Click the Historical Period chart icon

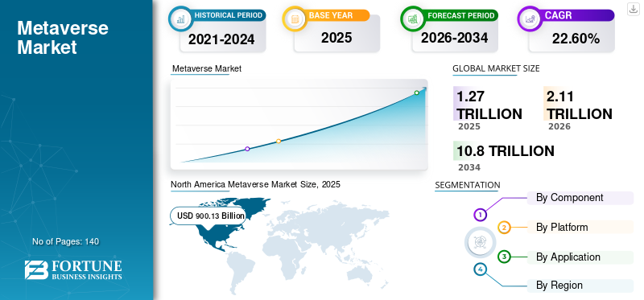(180, 18)
